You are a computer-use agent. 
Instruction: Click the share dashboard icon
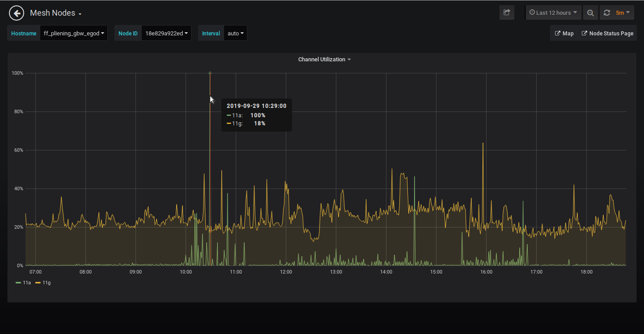click(507, 13)
